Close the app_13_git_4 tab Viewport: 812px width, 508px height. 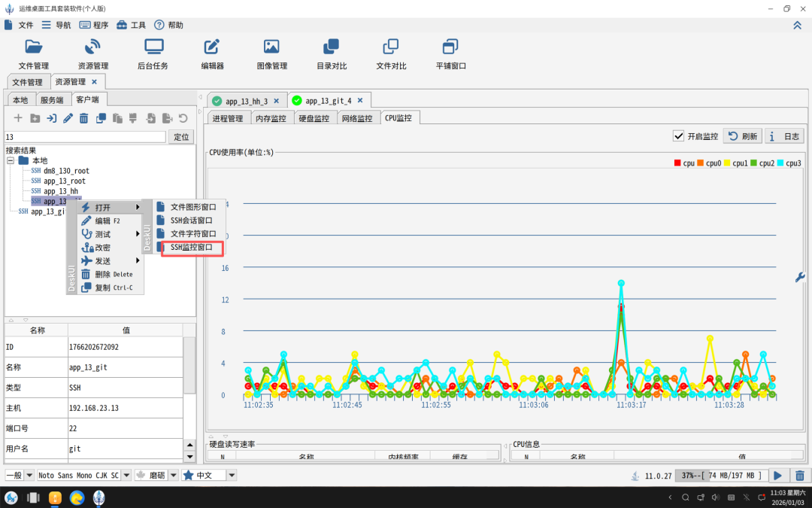360,101
